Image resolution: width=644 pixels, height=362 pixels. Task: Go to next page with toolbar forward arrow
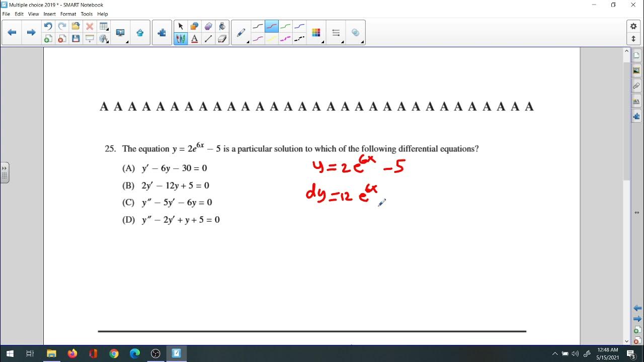31,32
